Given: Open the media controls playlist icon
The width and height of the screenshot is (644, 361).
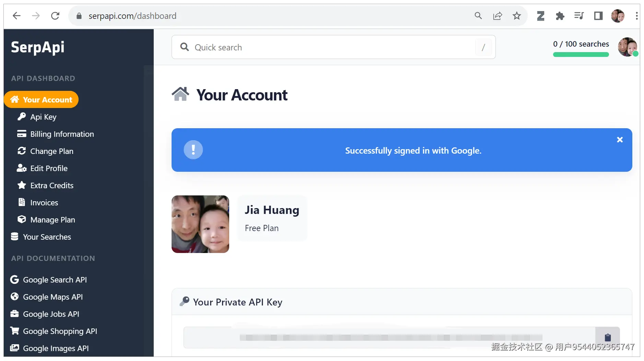Looking at the screenshot, I should [x=579, y=16].
